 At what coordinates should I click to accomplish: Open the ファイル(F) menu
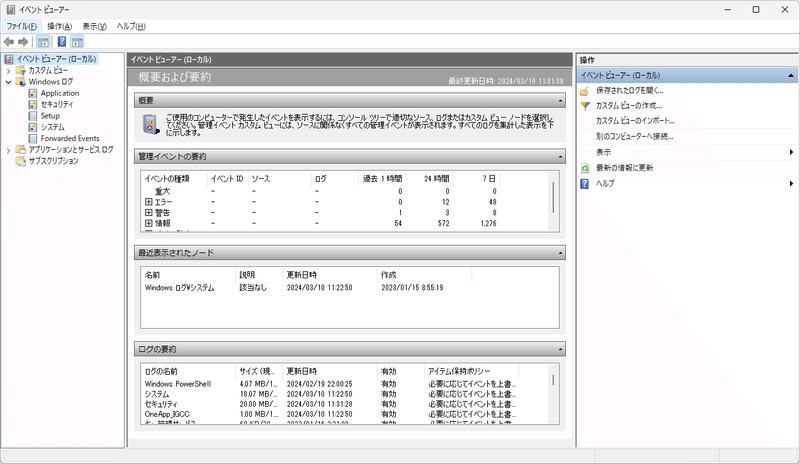[x=21, y=27]
